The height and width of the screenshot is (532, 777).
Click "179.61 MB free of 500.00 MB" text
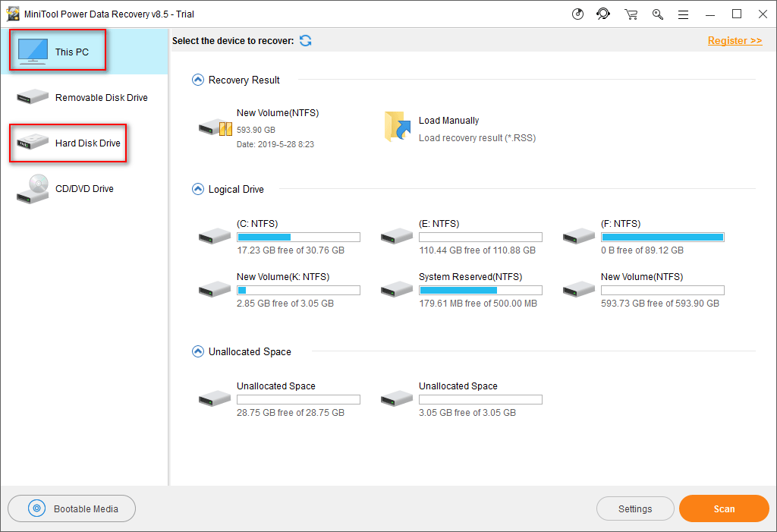478,304
